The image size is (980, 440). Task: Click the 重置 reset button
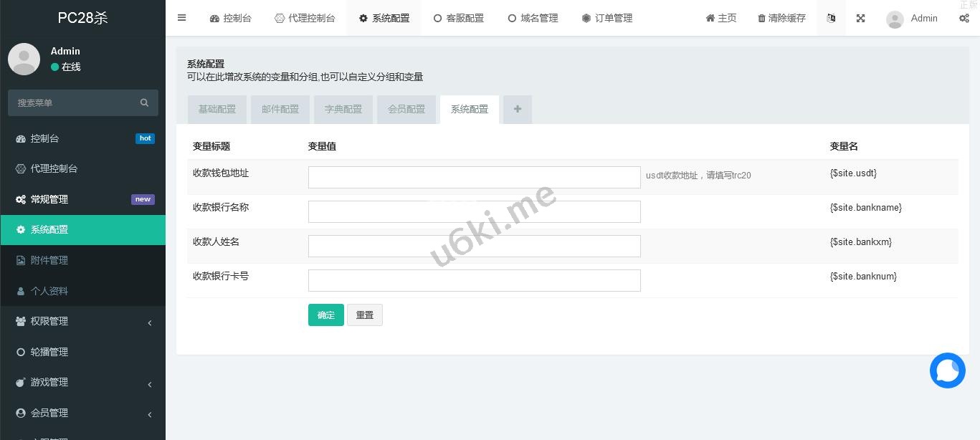coord(364,315)
